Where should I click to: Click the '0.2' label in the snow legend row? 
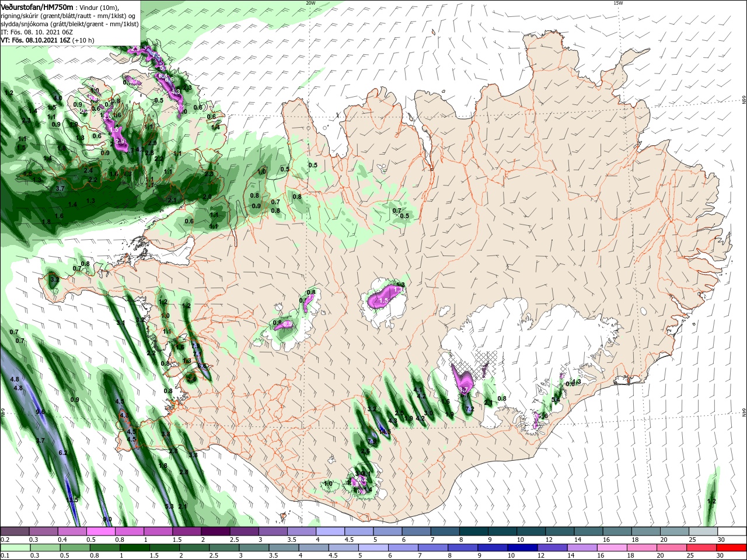pyautogui.click(x=5, y=540)
